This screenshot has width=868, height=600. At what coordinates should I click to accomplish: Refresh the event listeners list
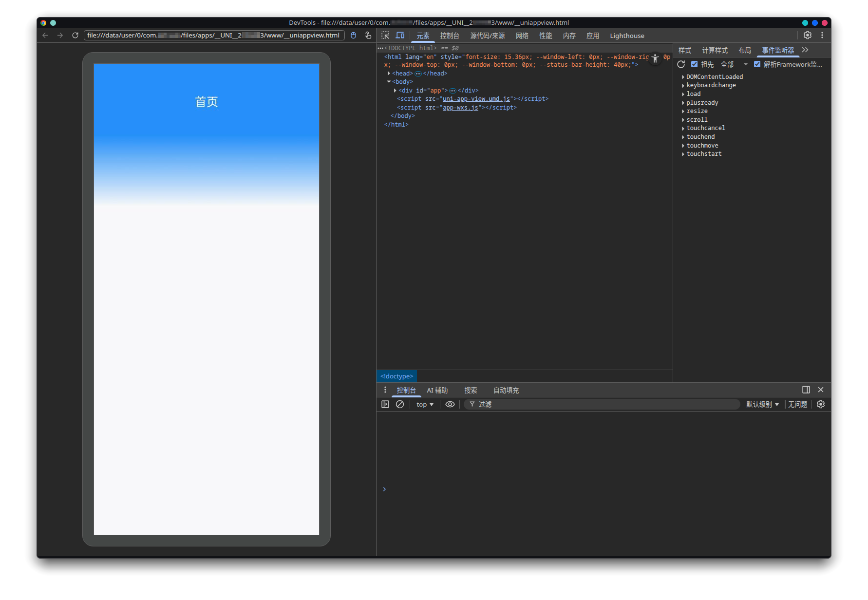coord(681,64)
